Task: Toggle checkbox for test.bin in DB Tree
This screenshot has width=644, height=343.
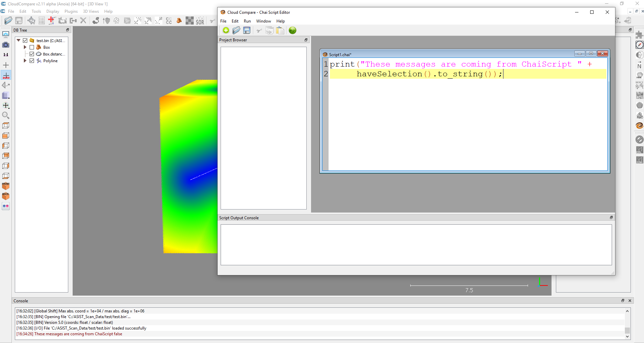Action: click(x=25, y=40)
